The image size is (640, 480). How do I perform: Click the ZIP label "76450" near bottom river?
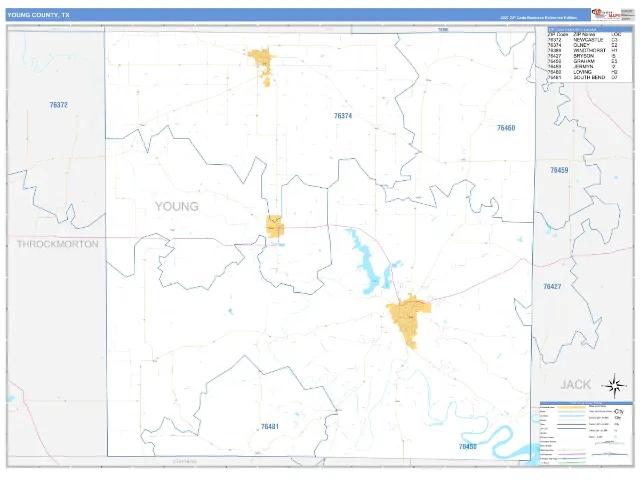tap(468, 447)
